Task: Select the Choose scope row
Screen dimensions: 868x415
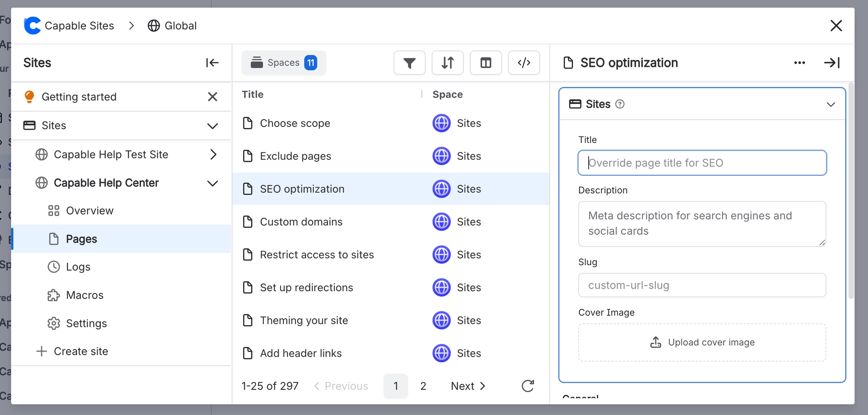Action: (391, 123)
